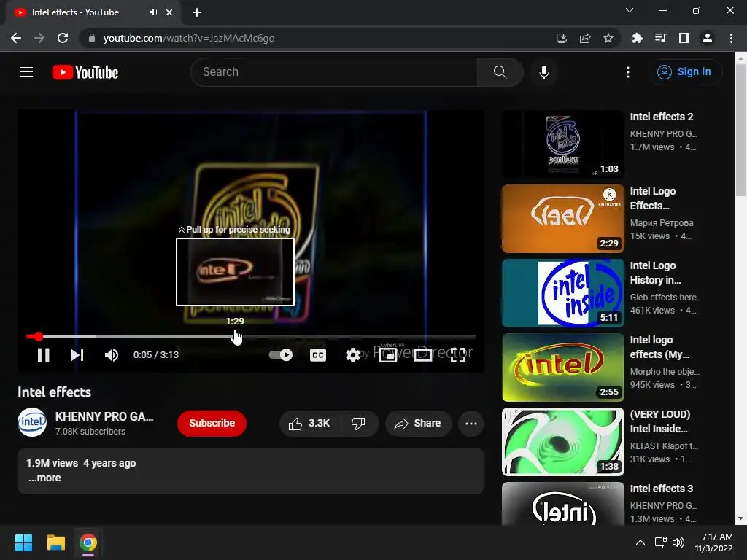This screenshot has width=747, height=560.
Task: Open YouTube settings three-dot menu
Action: pos(628,72)
